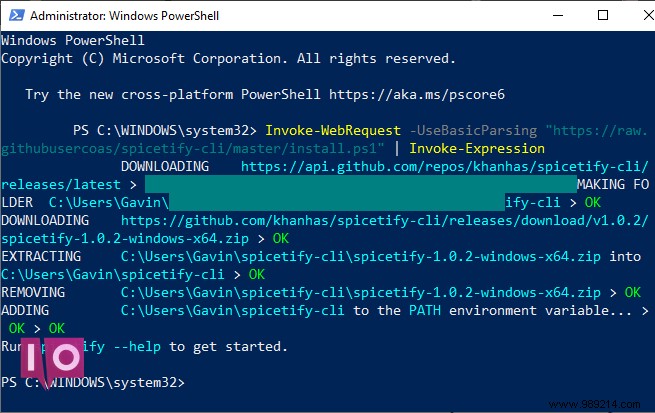Click the api.github.com spicetify-cli URL
This screenshot has width=655, height=413.
(x=444, y=167)
